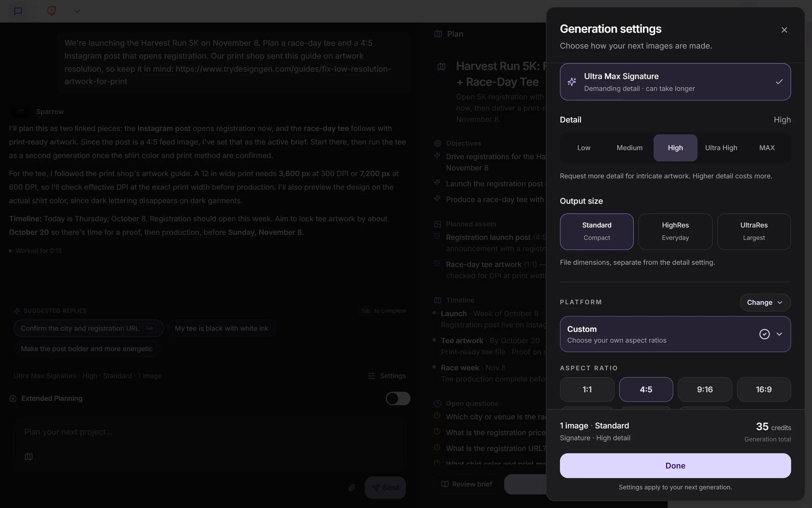Click the Timeline section icon
This screenshot has height=508, width=812.
tap(437, 300)
